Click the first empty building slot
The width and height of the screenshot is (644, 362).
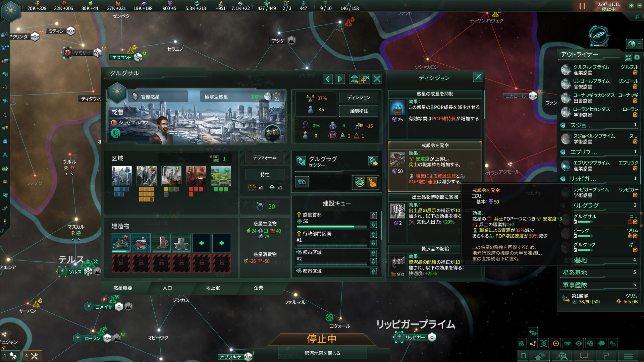tap(202, 243)
